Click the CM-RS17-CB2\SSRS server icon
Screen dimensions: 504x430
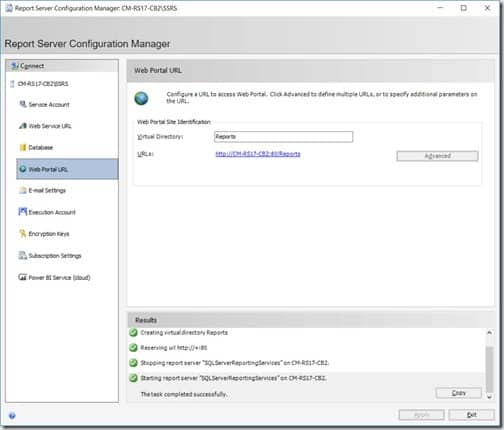[x=13, y=84]
